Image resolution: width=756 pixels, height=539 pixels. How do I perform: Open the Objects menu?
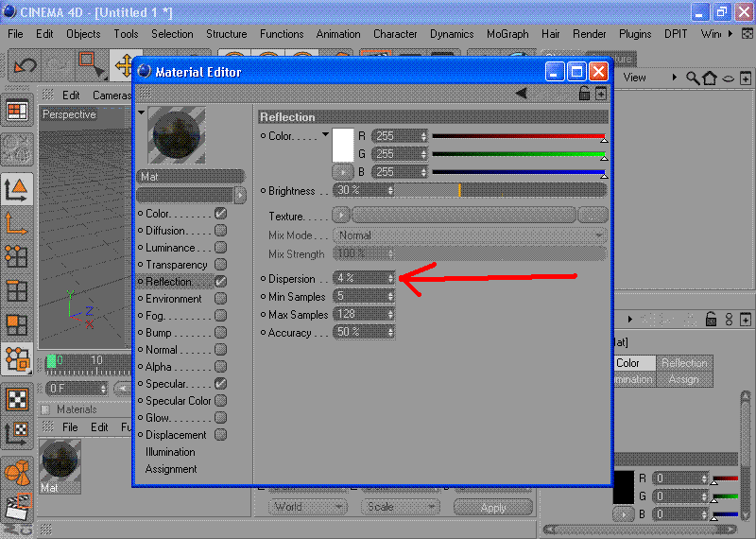(83, 34)
